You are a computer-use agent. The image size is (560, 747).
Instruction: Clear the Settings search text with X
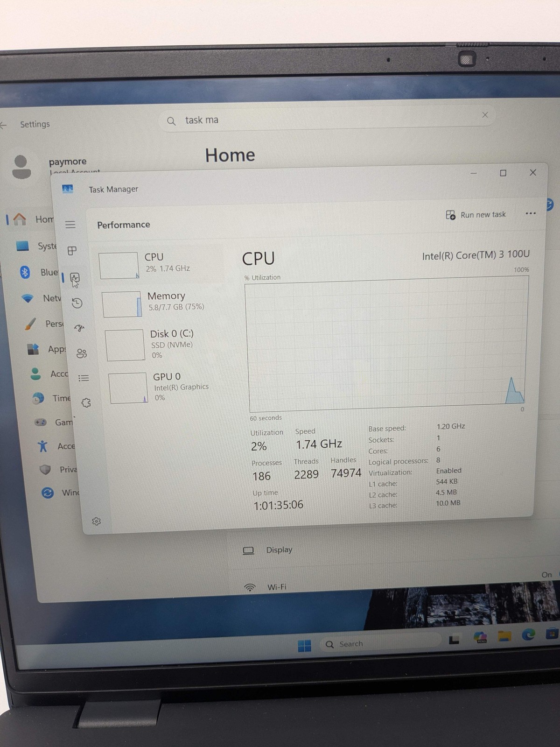pos(485,115)
